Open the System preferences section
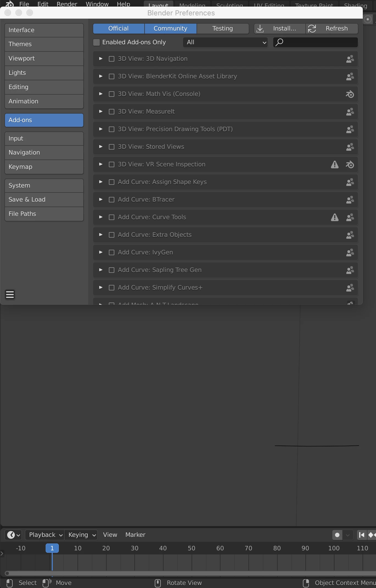Image resolution: width=376 pixels, height=588 pixels. pyautogui.click(x=44, y=186)
